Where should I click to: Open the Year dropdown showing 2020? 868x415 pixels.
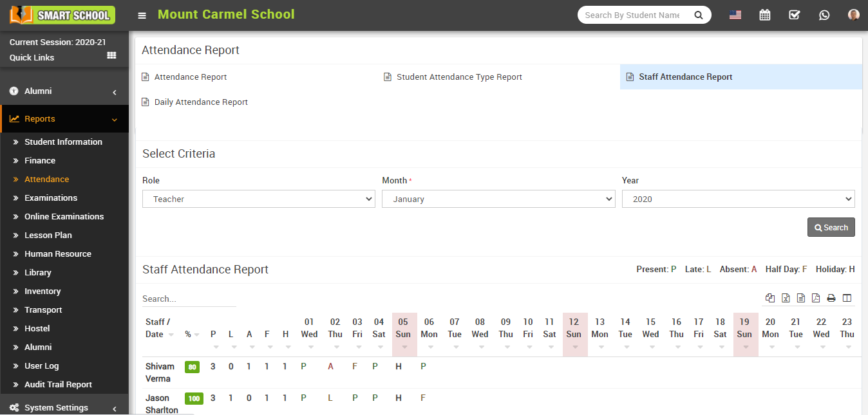point(738,199)
